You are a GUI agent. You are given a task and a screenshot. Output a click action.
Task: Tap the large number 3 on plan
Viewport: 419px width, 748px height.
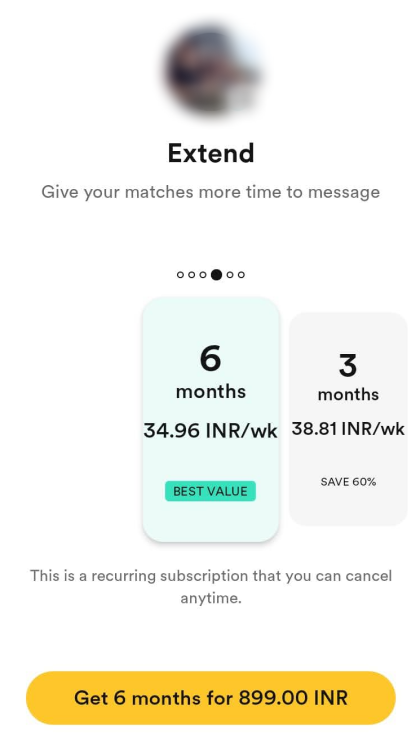click(x=348, y=365)
